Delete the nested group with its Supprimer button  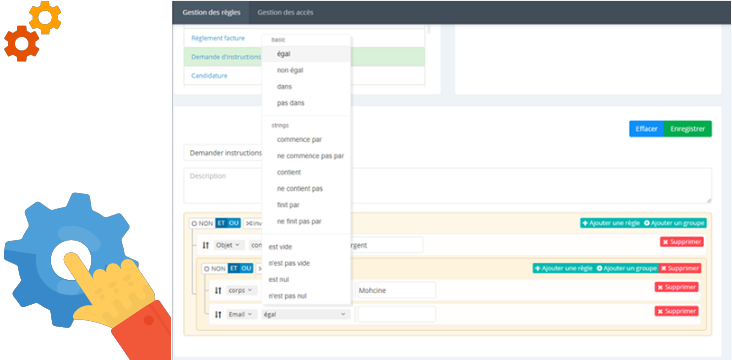(680, 268)
